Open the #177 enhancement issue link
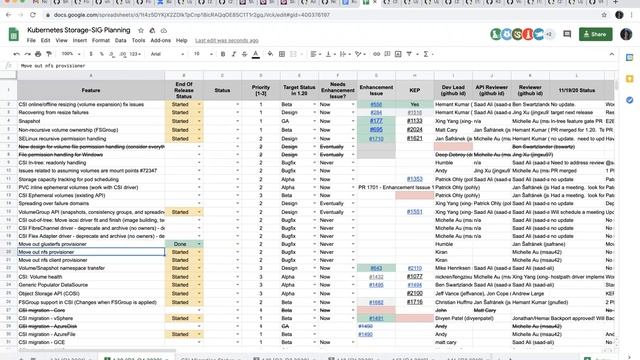 point(376,121)
